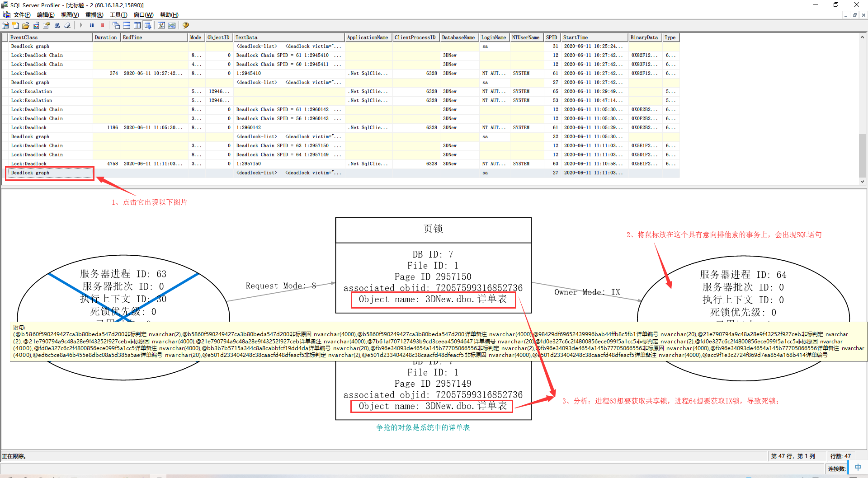Click the inner trace window minimize button
Screen dimensions: 868x478
point(845,15)
